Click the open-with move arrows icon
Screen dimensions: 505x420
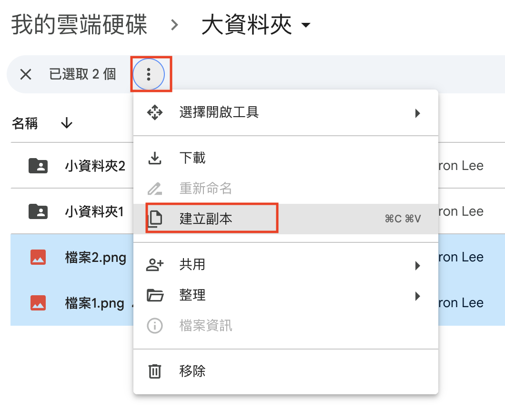(155, 113)
